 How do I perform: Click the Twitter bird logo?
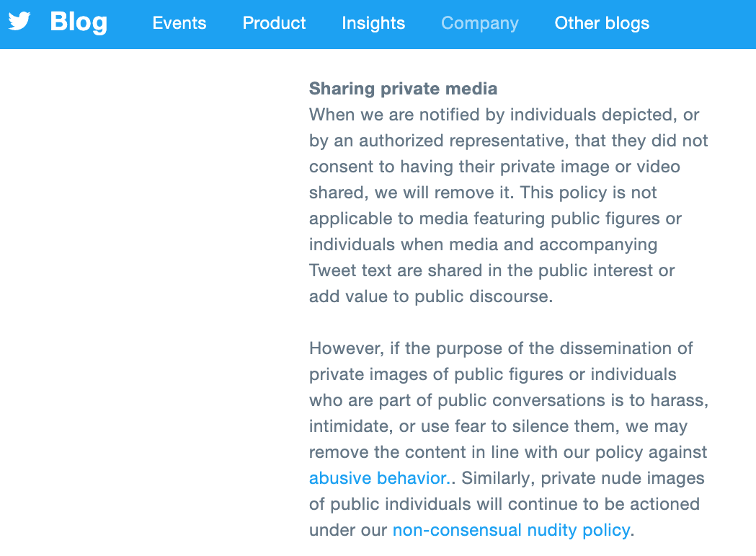(x=19, y=21)
